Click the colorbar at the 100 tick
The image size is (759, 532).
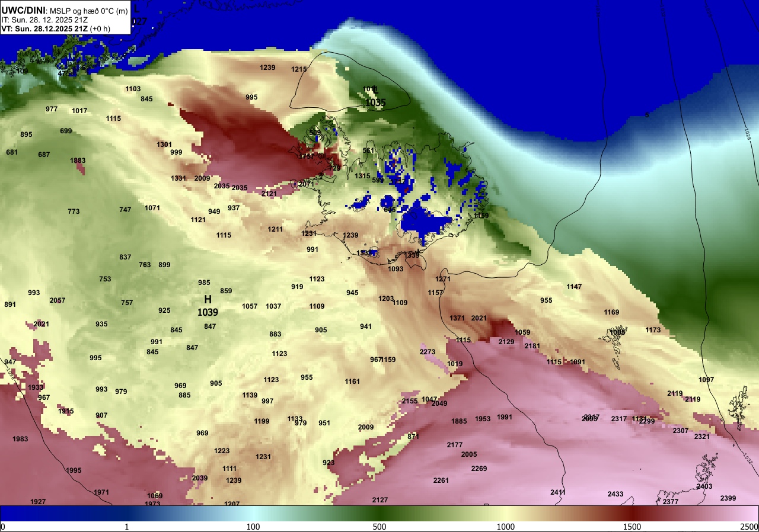(x=253, y=513)
